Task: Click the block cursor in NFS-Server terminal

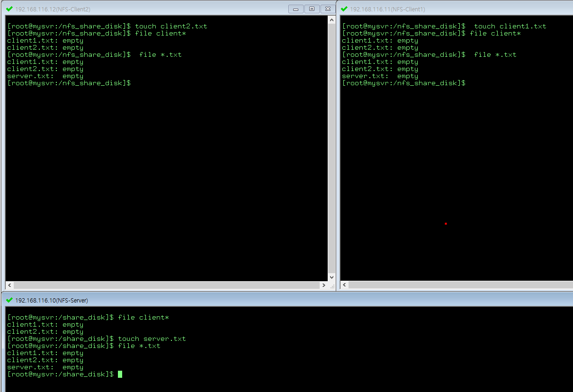Action: 120,374
